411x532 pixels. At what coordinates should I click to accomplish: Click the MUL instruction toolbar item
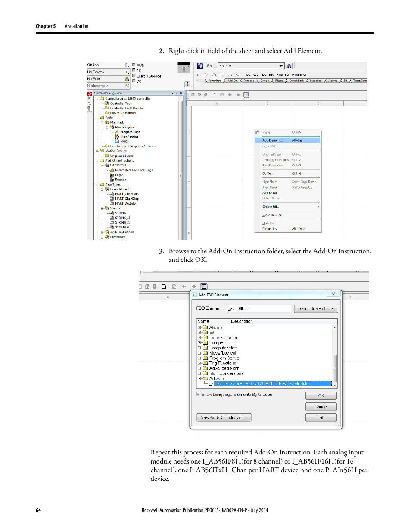tap(264, 75)
